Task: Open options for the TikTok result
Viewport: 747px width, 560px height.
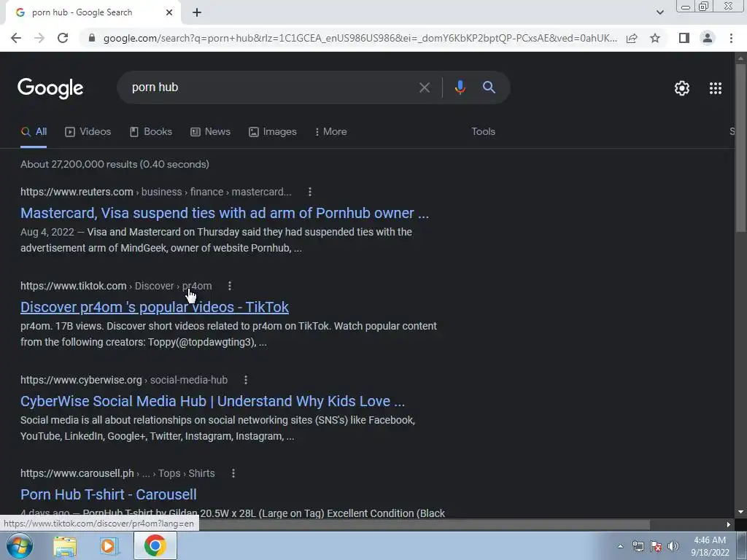Action: [x=230, y=286]
